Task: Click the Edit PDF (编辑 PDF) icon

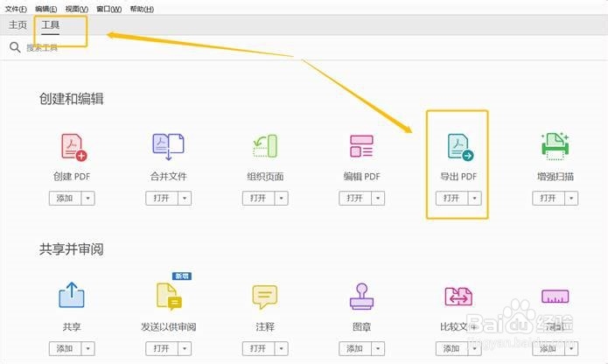Action: click(361, 146)
